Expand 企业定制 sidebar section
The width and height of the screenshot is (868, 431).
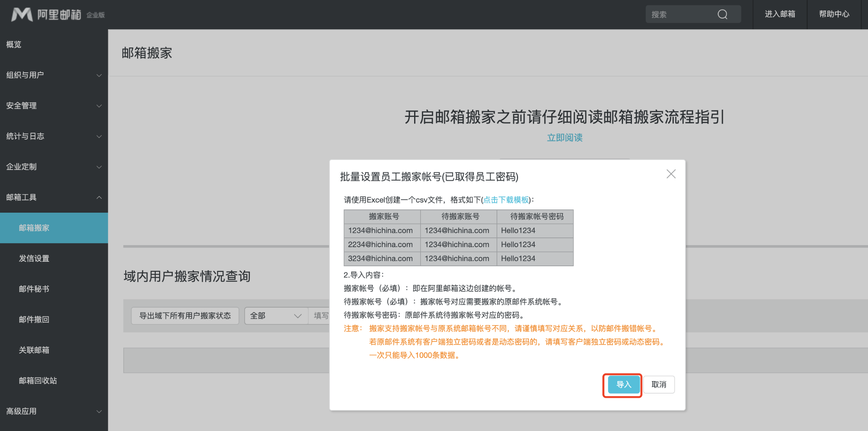click(54, 166)
